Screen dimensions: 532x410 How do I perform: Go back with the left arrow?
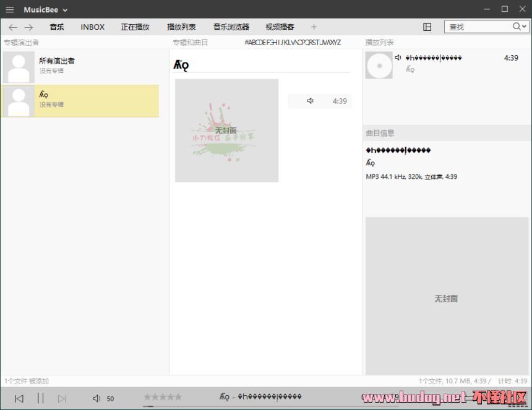[x=13, y=27]
